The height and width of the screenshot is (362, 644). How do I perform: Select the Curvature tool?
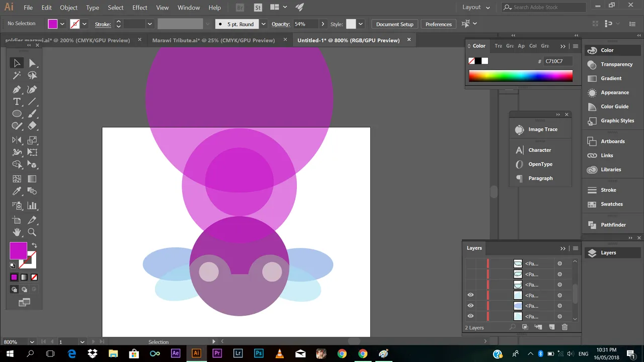tap(32, 89)
